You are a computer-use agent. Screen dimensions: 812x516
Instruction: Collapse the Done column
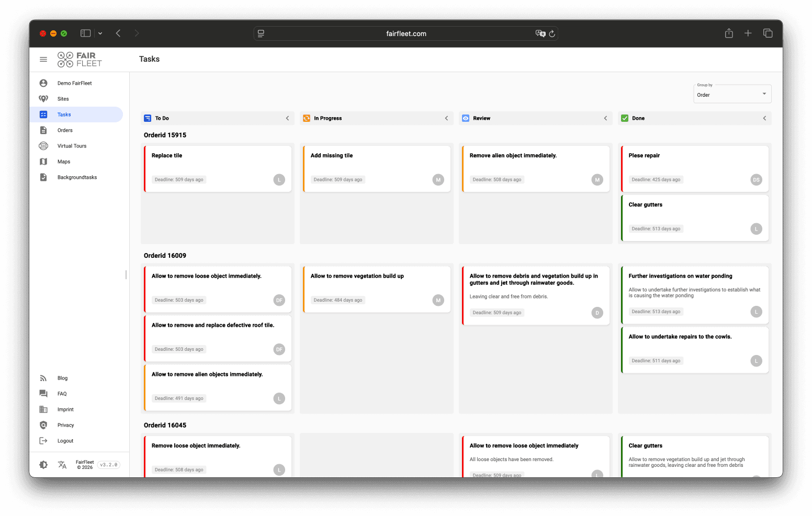pos(764,118)
